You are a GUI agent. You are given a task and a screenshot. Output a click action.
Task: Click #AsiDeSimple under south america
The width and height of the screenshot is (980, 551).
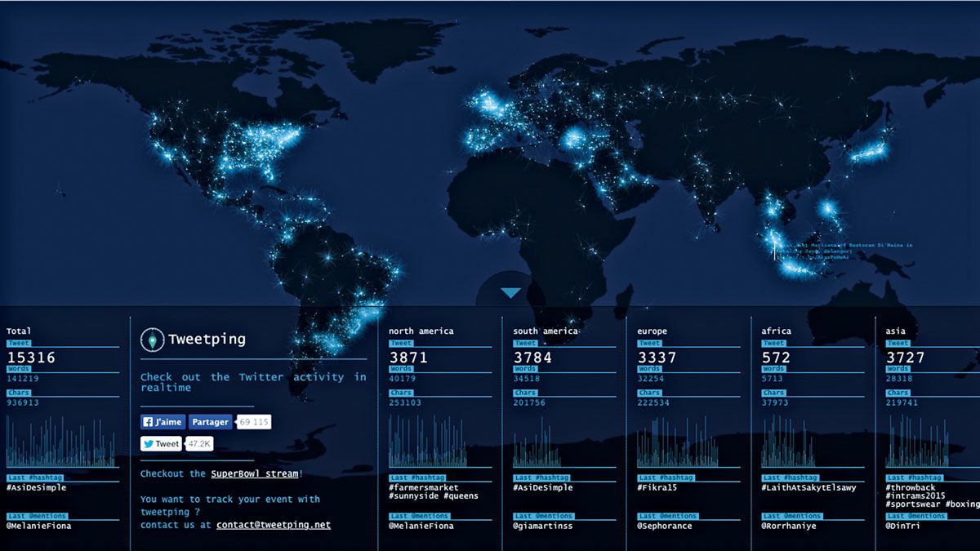tap(543, 487)
